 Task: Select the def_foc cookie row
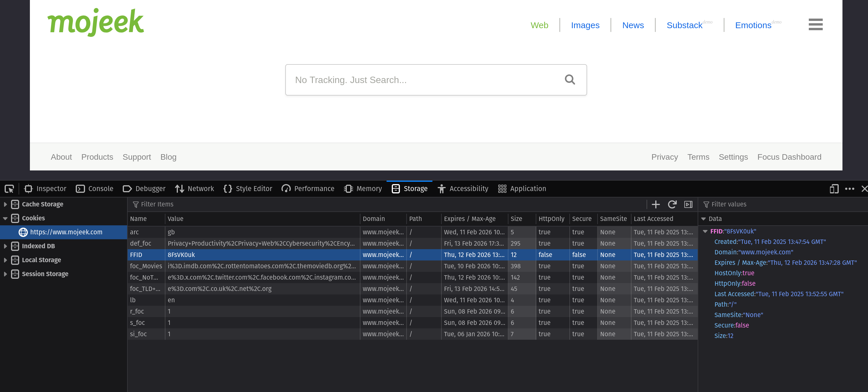coord(412,243)
